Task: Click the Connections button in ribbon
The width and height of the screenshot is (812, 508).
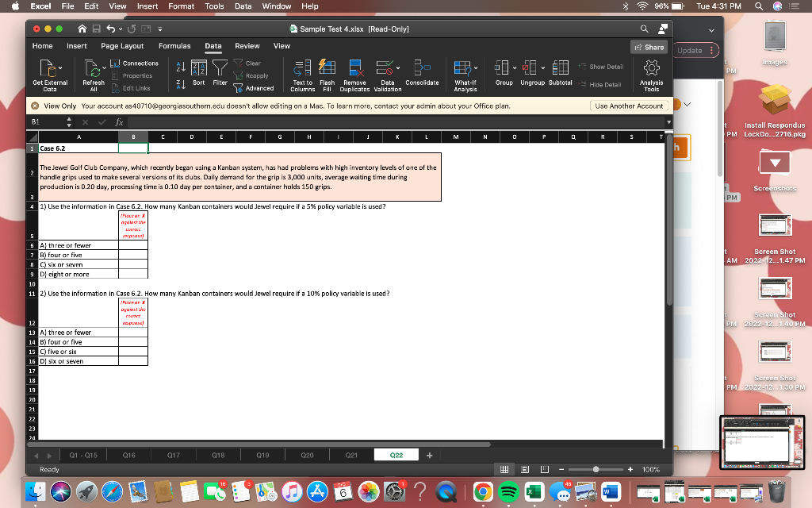Action: click(135, 63)
